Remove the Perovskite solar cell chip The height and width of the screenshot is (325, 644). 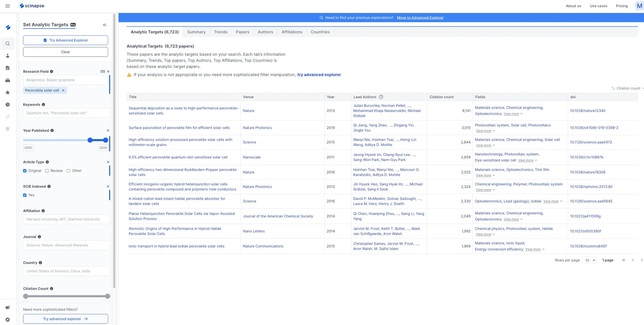tap(63, 90)
